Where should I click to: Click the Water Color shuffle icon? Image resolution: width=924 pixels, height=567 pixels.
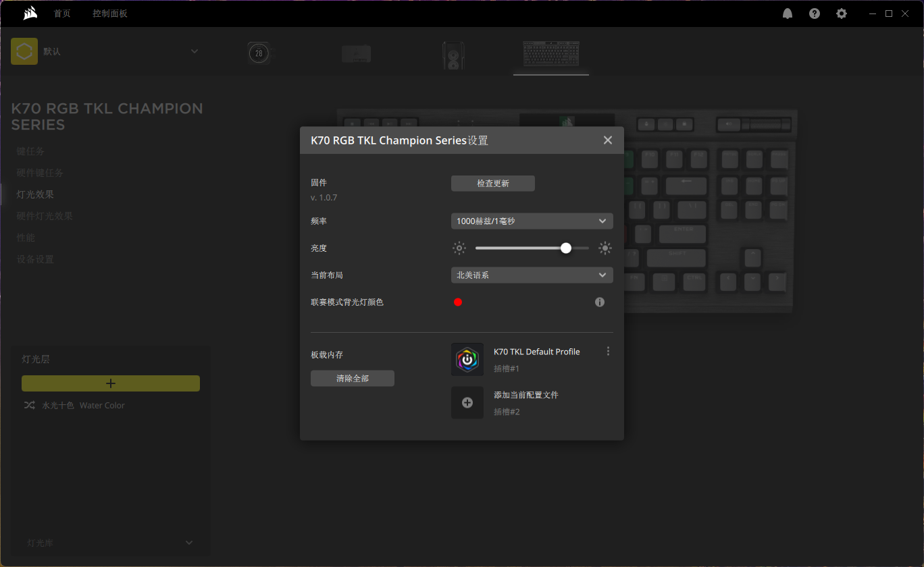(x=30, y=406)
